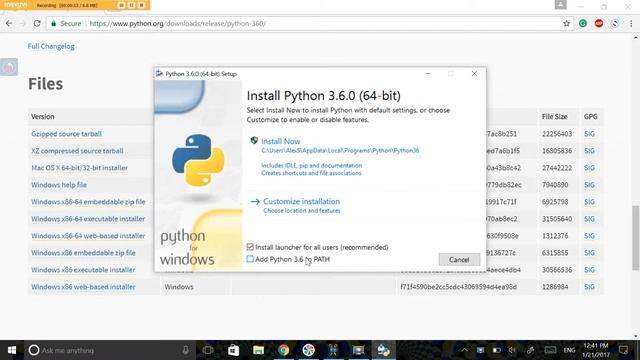Open File Explorer from the taskbar
The height and width of the screenshot is (360, 640).
coord(258,350)
